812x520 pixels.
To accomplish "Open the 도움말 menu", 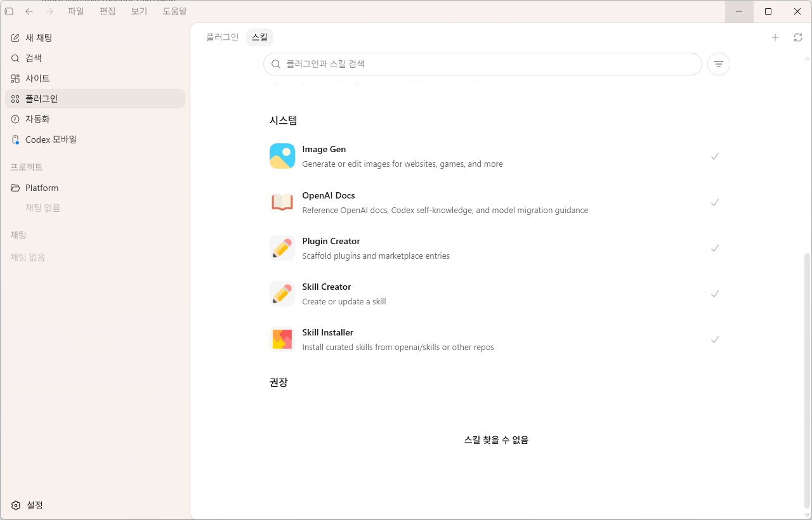I will (174, 11).
